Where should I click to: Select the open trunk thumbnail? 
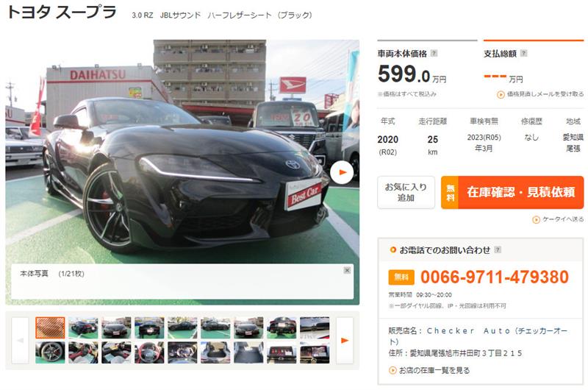[x=215, y=352]
